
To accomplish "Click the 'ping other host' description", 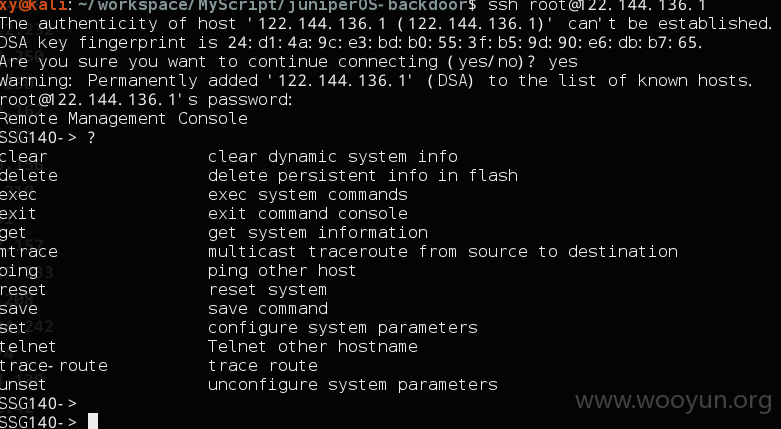I will click(x=282, y=271).
